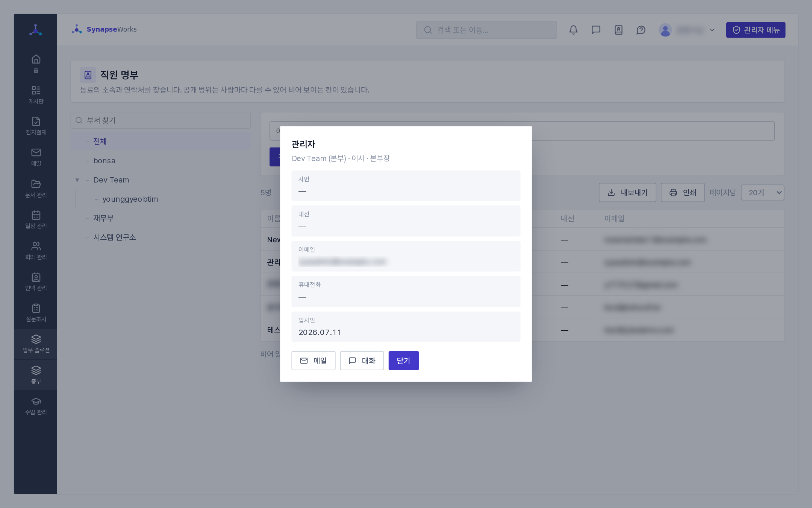Go to 메일 in the sidebar
This screenshot has height=508, width=812.
click(x=36, y=157)
